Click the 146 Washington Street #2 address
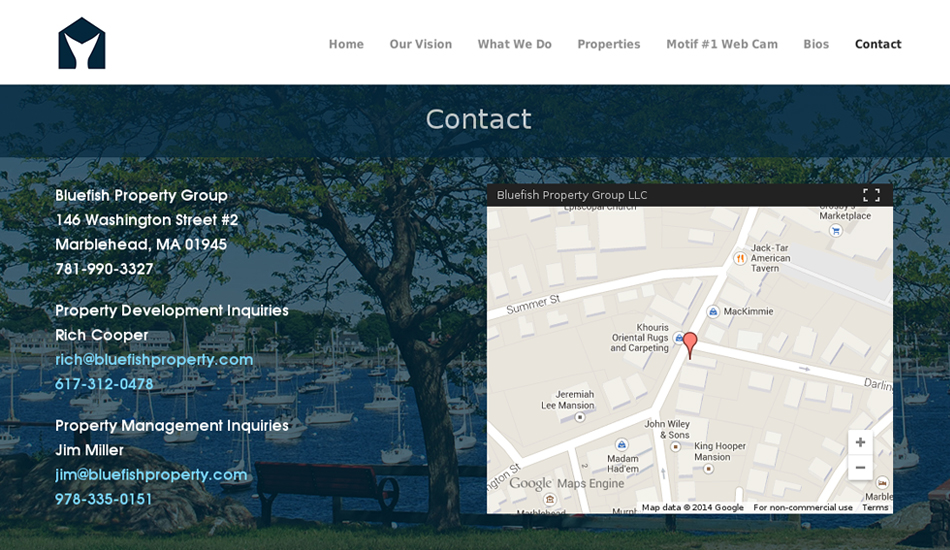This screenshot has height=550, width=950. [x=147, y=220]
